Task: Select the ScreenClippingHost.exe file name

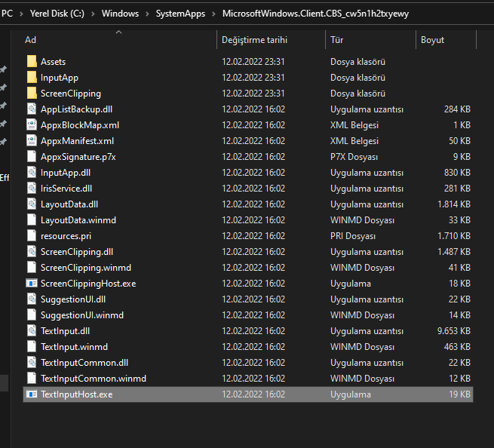Action: click(x=88, y=284)
